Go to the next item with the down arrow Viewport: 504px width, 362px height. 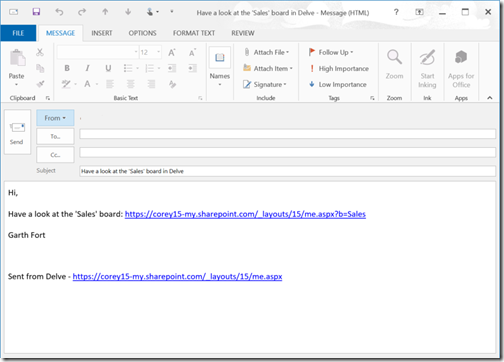coord(128,12)
